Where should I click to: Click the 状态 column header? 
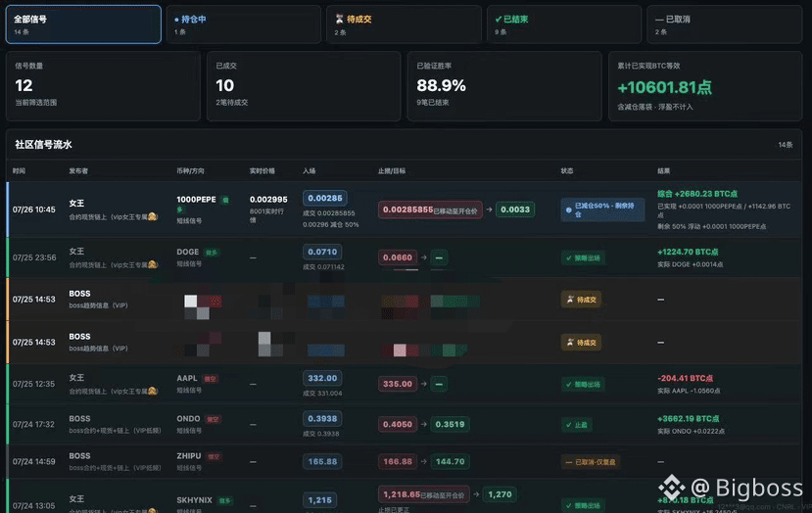point(567,170)
